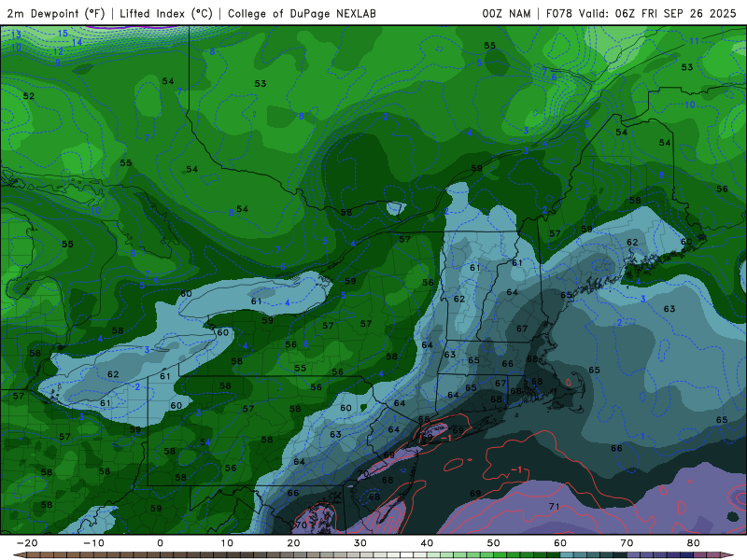747x560 pixels.
Task: Click the blue '11' lifted index contour label
Action: [x=694, y=41]
